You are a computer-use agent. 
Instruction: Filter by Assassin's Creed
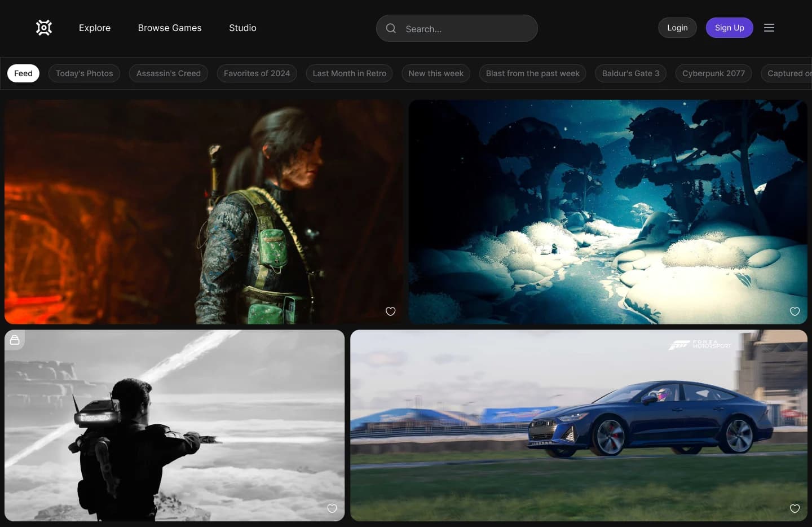point(168,73)
